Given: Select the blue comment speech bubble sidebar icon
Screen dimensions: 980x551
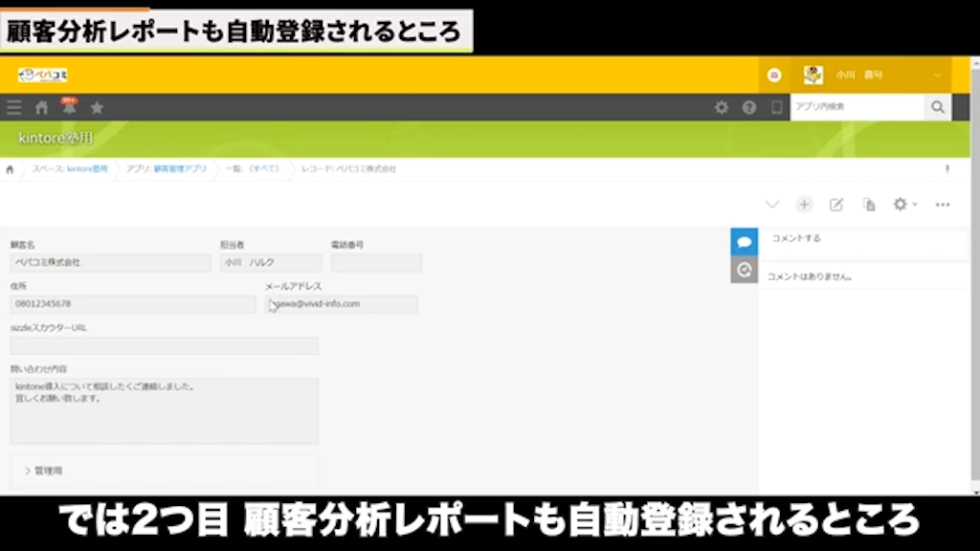Looking at the screenshot, I should tap(745, 241).
